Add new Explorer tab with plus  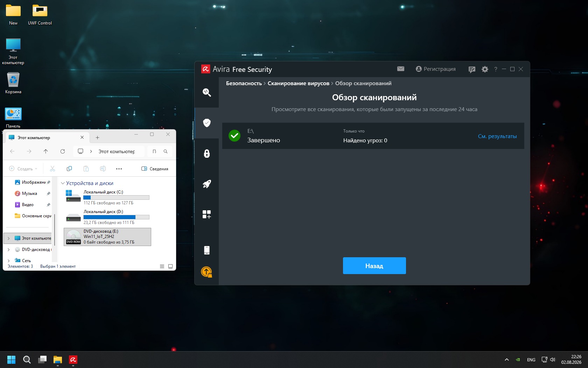point(97,138)
